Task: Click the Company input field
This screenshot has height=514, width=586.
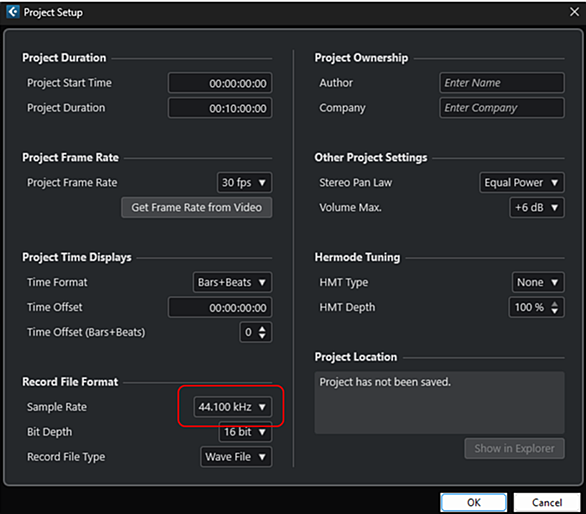Action: tap(502, 108)
